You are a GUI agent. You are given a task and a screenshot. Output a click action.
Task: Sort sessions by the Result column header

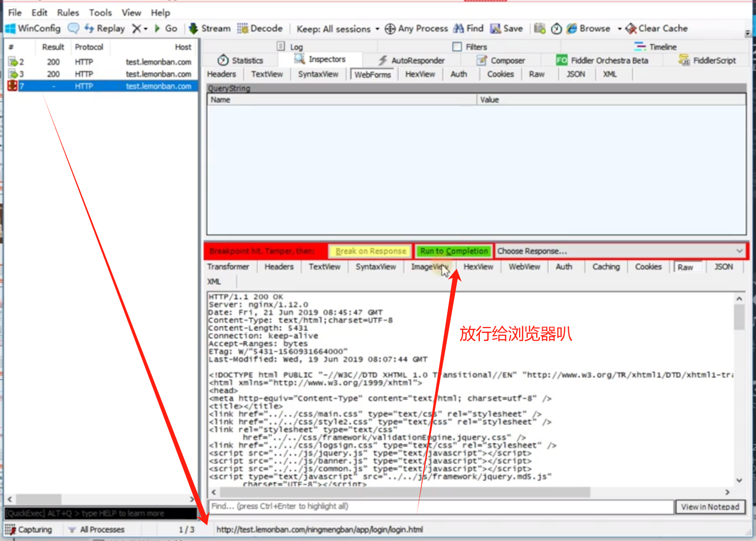click(x=53, y=47)
